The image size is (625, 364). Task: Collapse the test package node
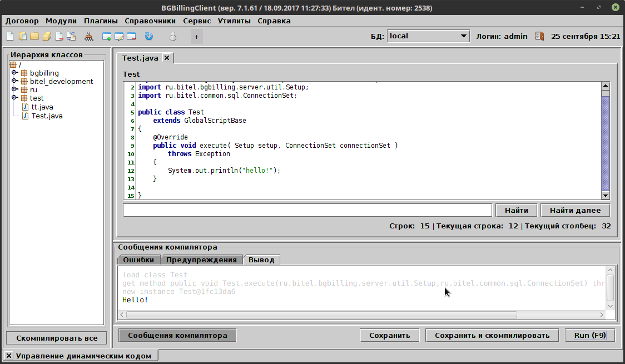[x=15, y=98]
